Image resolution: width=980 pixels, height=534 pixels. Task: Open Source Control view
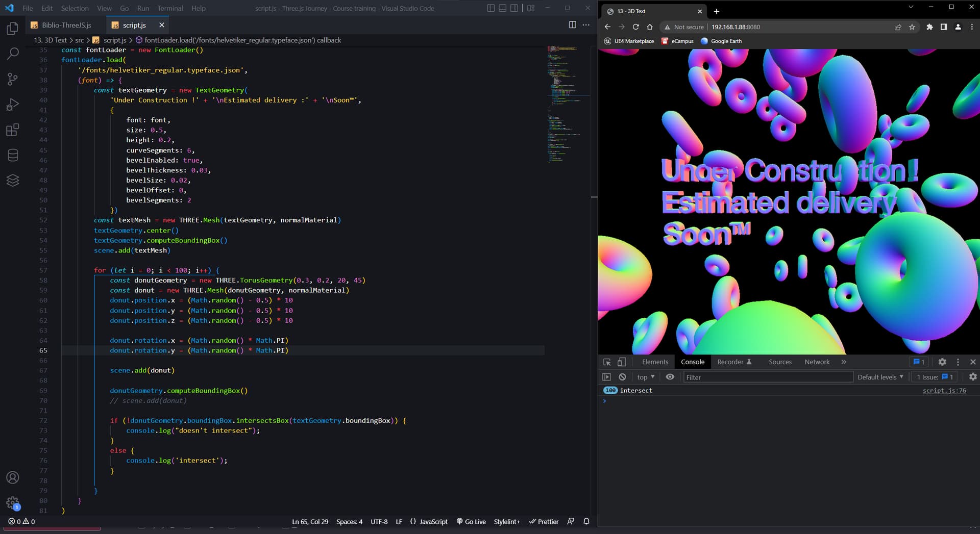pos(13,79)
